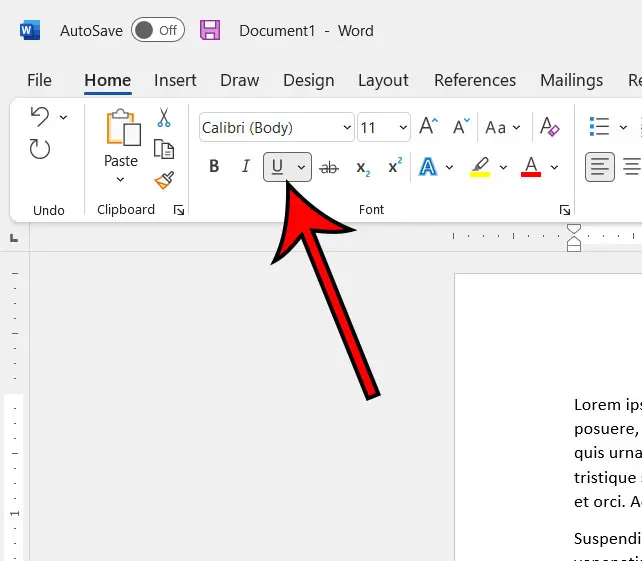Expand the highlight color dropdown arrow
The height and width of the screenshot is (561, 642).
pos(503,167)
